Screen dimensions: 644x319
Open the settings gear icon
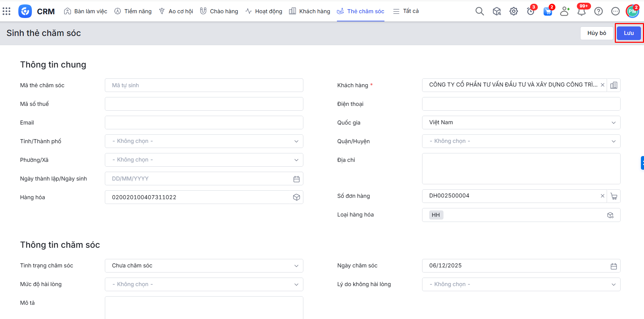513,11
